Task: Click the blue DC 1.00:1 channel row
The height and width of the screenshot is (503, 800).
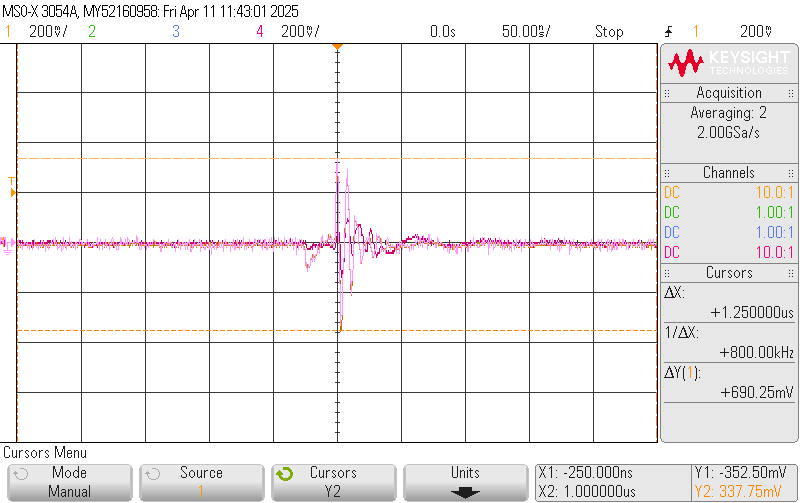Action: [x=729, y=233]
